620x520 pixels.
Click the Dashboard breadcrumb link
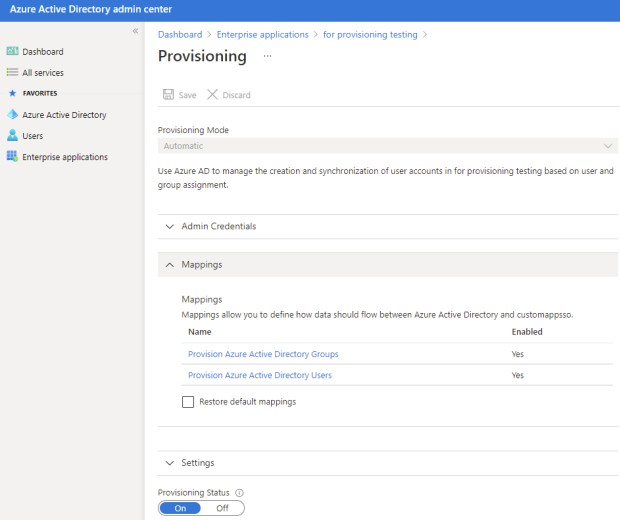coord(180,34)
